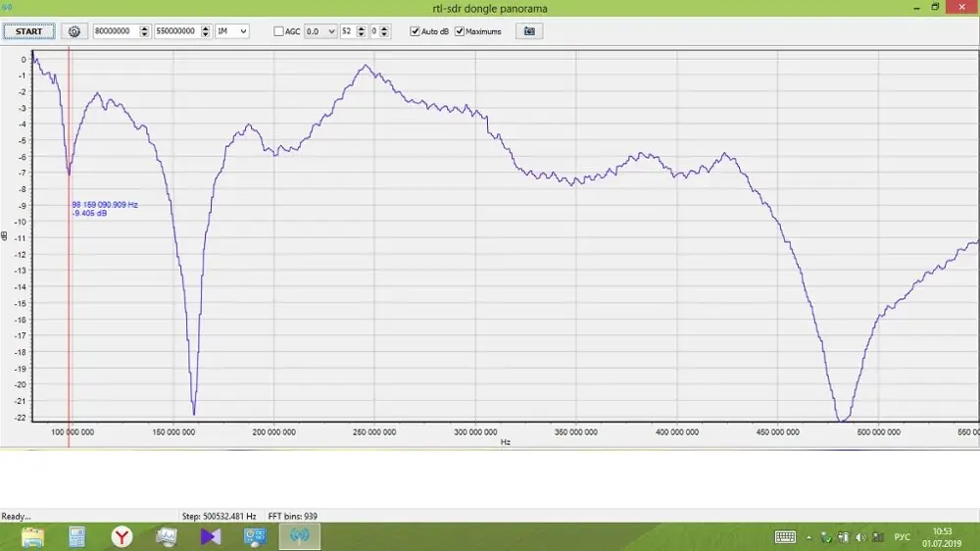Viewport: 980px width, 551px height.
Task: Click the 450 000 000 axis label
Action: [777, 432]
